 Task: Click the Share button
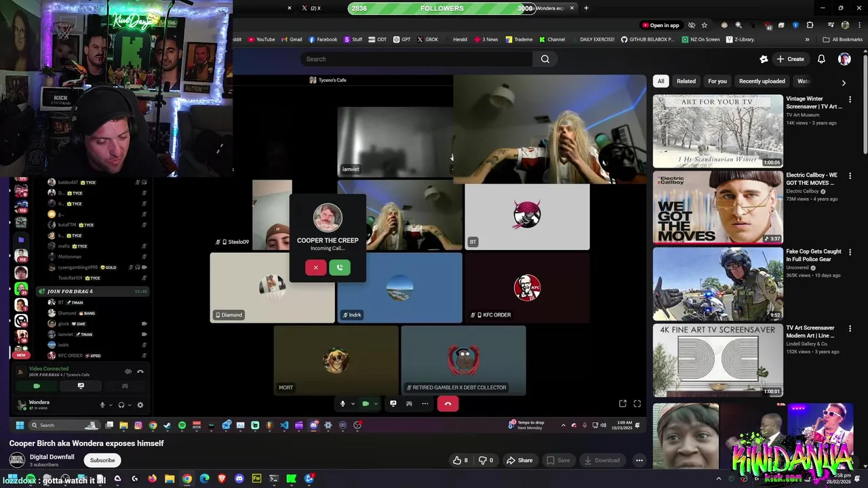(519, 460)
